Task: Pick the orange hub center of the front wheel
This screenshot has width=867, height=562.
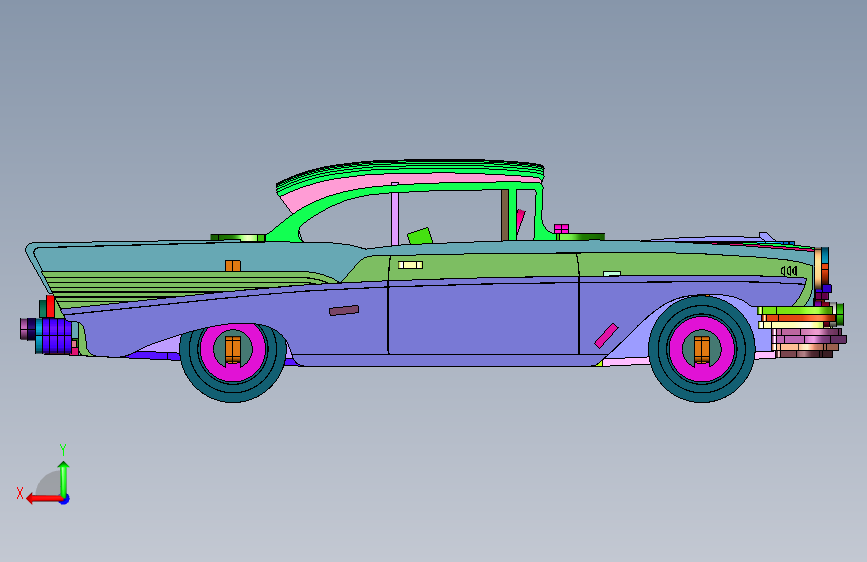Action: click(702, 350)
